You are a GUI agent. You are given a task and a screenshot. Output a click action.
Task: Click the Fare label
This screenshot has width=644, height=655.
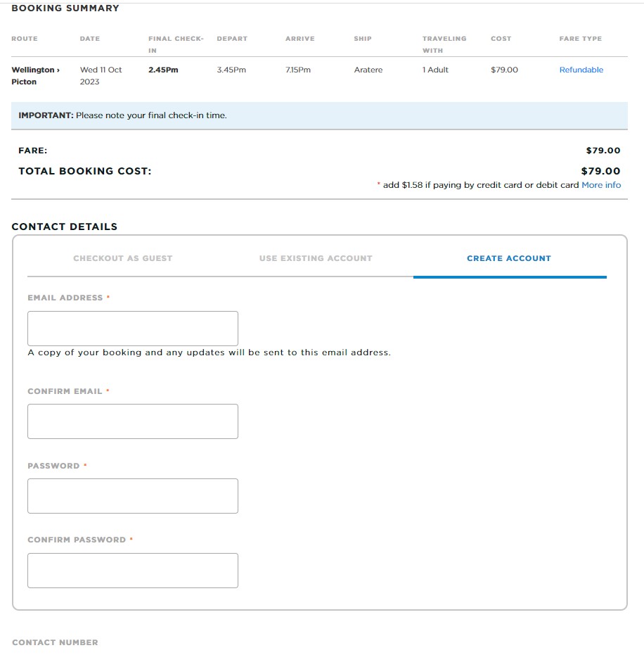coord(32,151)
